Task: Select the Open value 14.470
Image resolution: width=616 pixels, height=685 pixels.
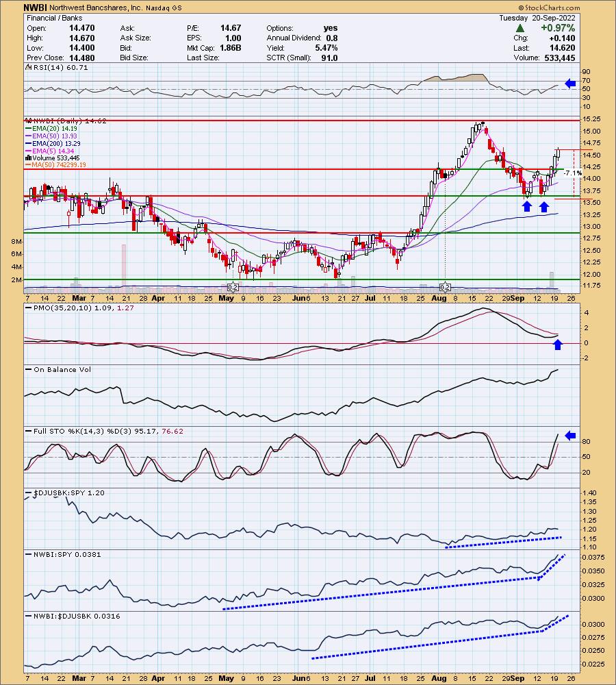Action: tap(81, 28)
